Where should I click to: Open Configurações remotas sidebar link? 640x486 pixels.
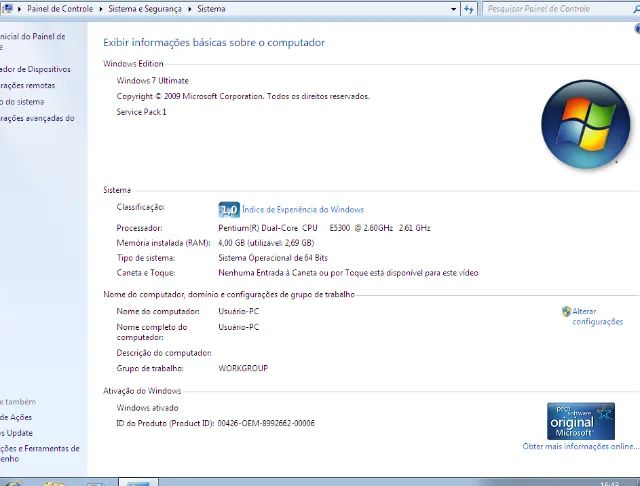pos(27,85)
